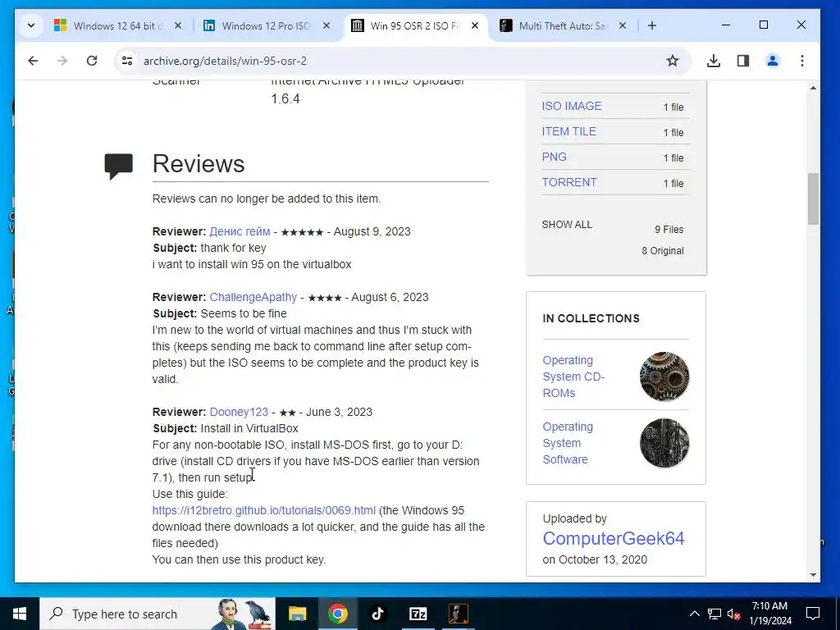Open network status tray icon
The height and width of the screenshot is (630, 840).
click(714, 614)
